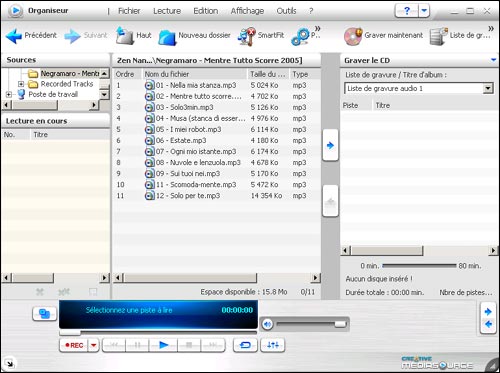Expand the Recorded Tracks tree node

[x=21, y=84]
